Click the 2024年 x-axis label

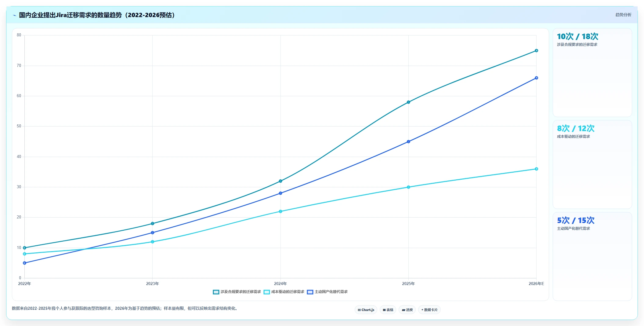coord(280,284)
